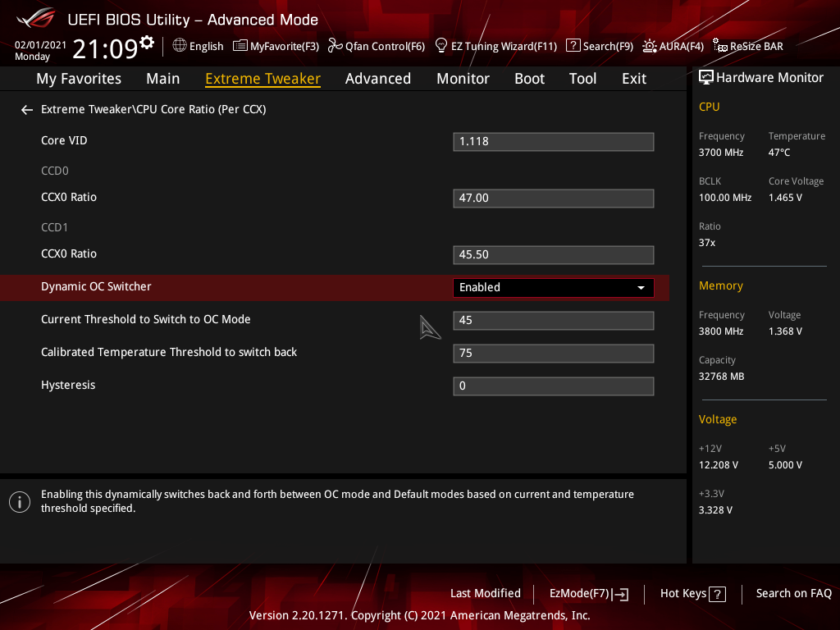Image resolution: width=840 pixels, height=630 pixels.
Task: Click the ReSize BAR icon
Action: click(x=720, y=46)
